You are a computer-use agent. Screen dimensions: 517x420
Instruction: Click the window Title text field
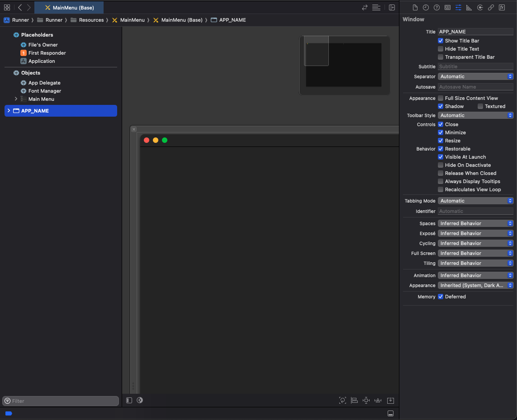tap(475, 32)
